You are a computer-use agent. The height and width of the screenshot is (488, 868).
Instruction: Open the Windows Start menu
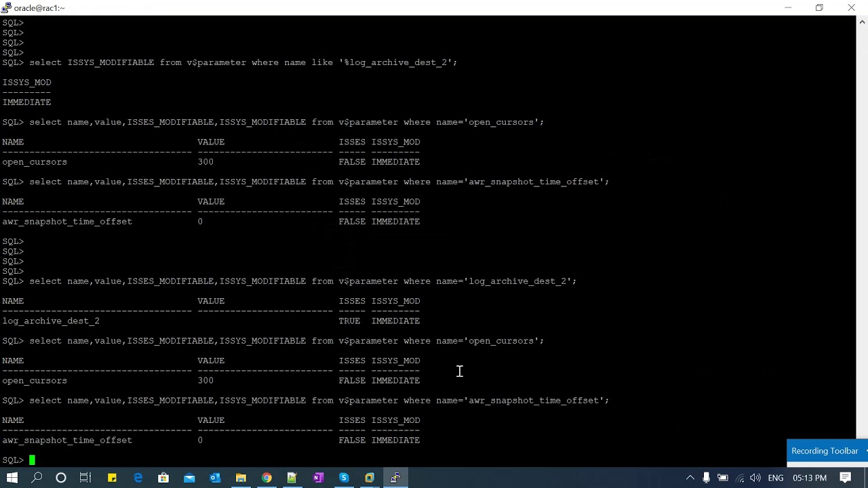(x=12, y=478)
